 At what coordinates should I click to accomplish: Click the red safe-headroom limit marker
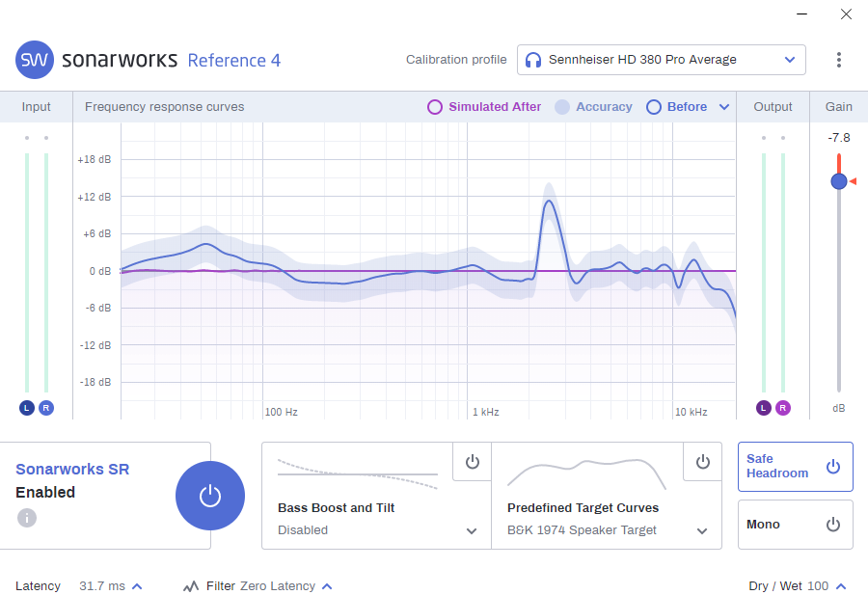pos(854,181)
